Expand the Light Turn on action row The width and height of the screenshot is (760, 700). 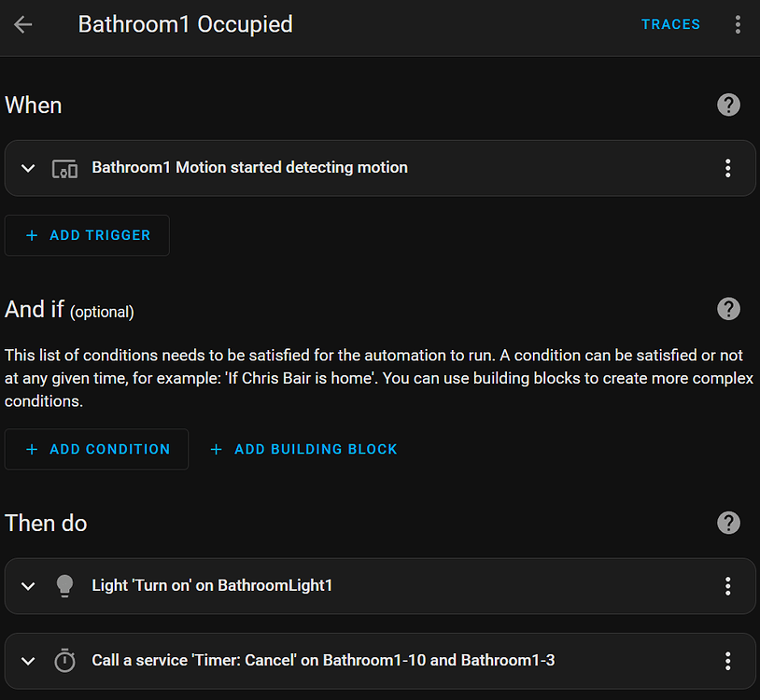coord(28,586)
